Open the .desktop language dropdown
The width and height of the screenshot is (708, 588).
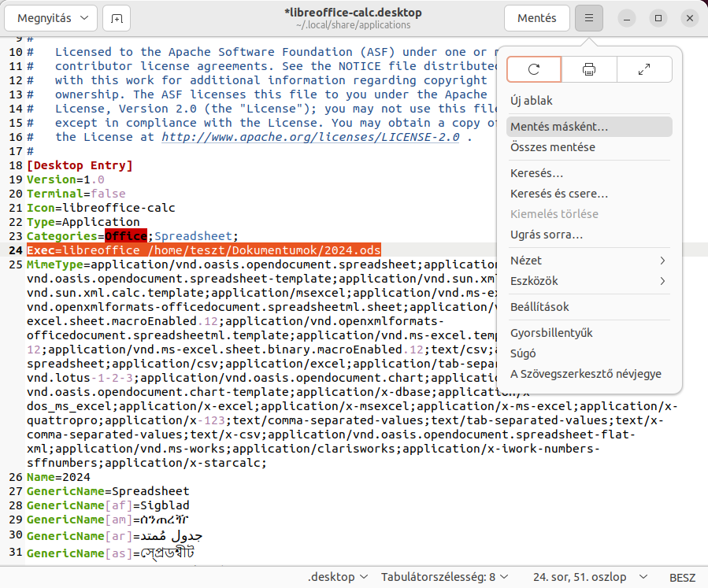pos(338,577)
